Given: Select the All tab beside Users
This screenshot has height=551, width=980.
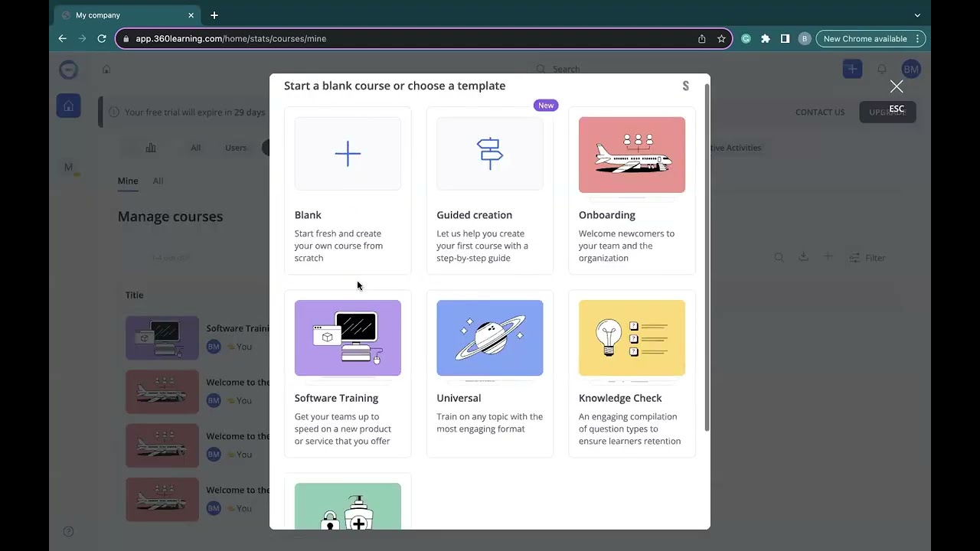Looking at the screenshot, I should coord(196,148).
